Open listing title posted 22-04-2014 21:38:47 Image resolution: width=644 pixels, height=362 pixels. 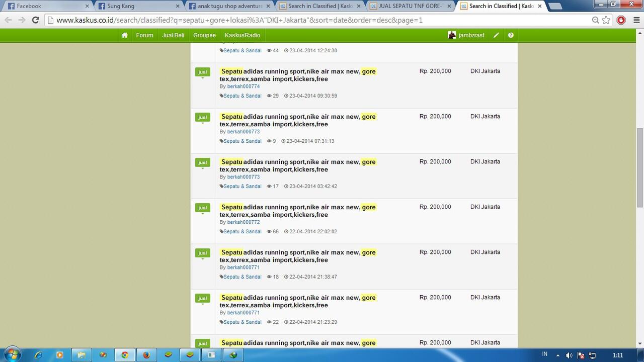point(298,256)
